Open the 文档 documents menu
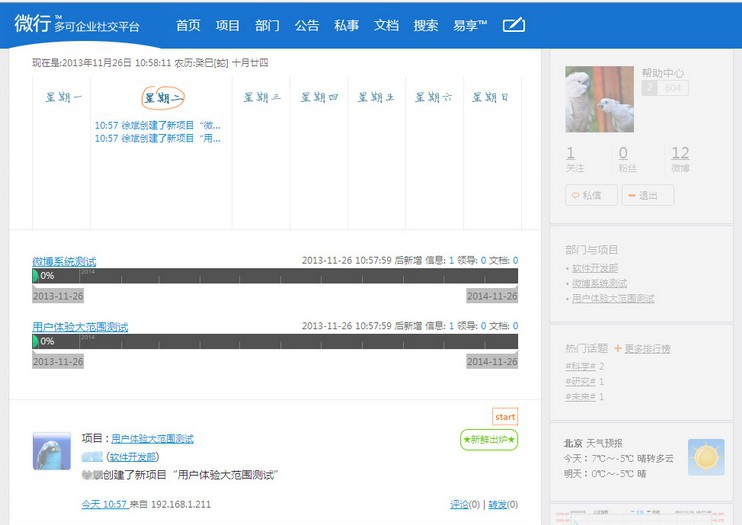This screenshot has width=742, height=525. 386,25
